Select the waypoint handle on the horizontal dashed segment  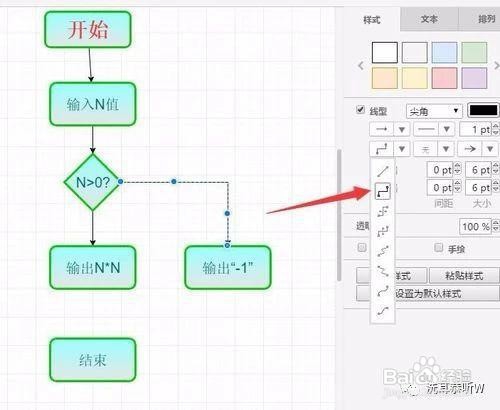coord(174,181)
